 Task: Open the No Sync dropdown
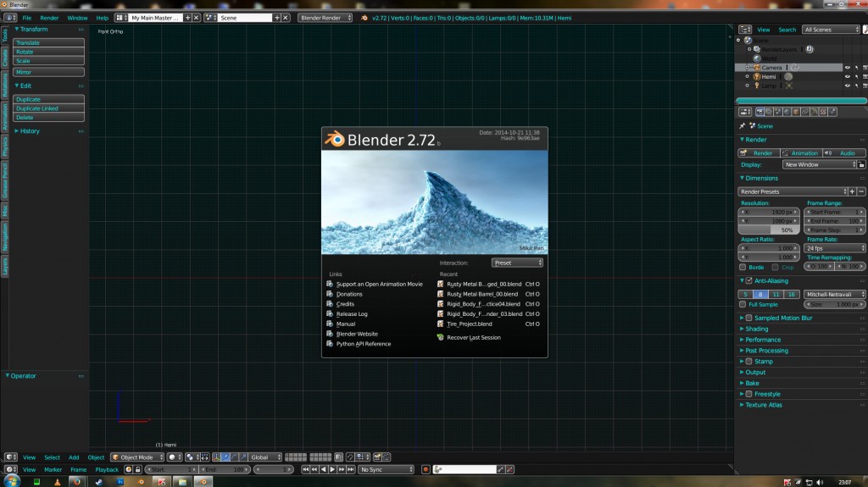(386, 469)
